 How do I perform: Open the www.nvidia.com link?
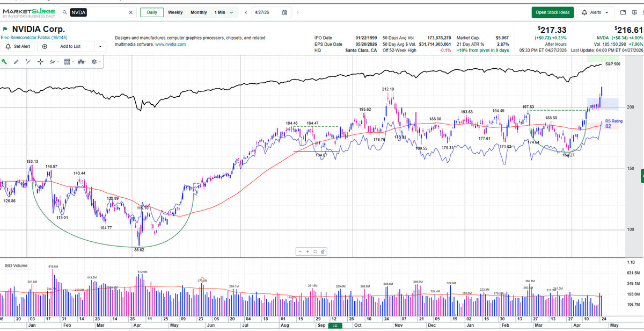tap(170, 45)
